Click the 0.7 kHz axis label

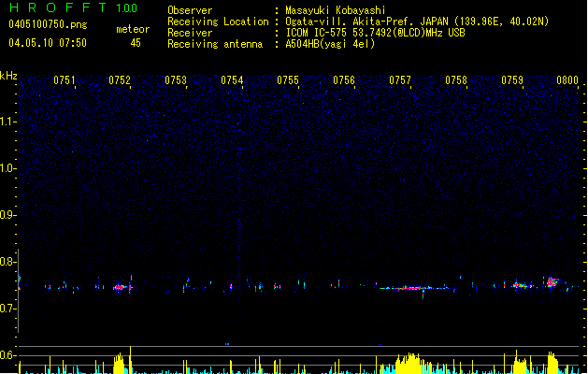[7, 309]
